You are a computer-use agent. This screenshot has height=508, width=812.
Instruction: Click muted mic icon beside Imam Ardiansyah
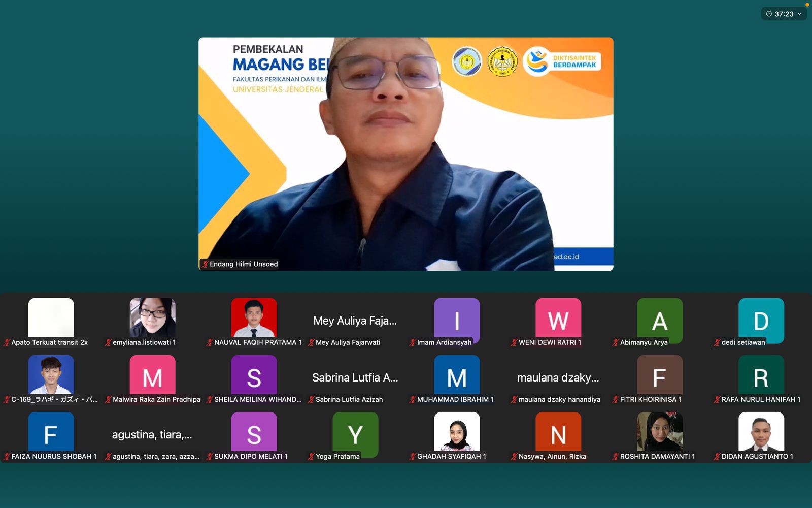click(413, 343)
